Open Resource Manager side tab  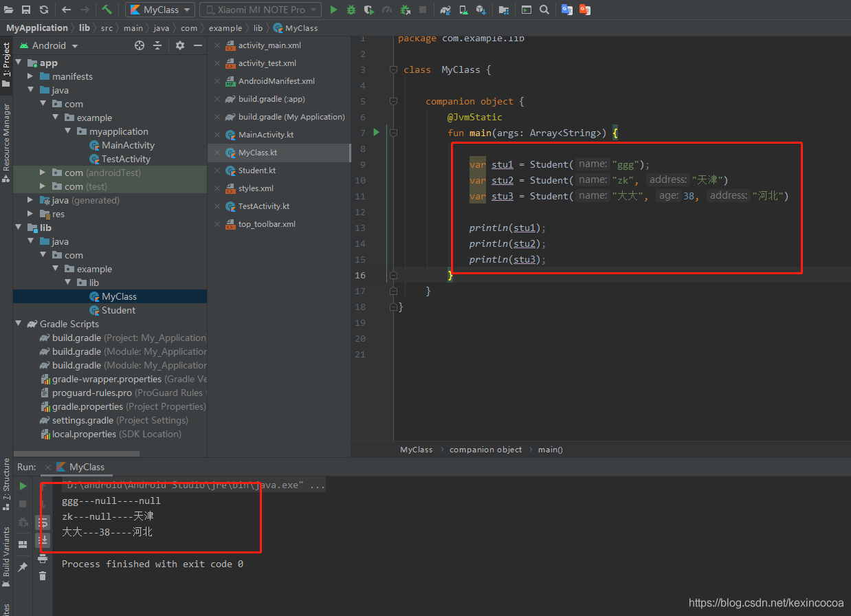[x=6, y=143]
